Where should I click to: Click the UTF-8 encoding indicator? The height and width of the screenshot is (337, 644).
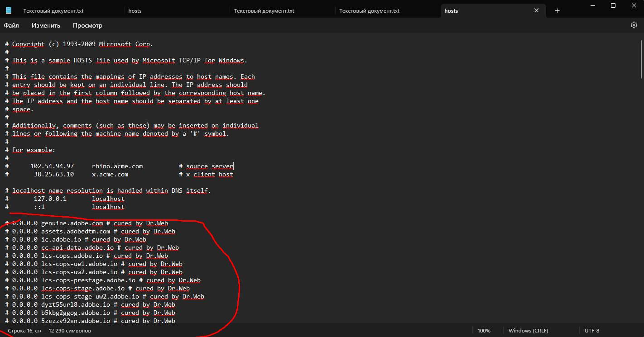pos(592,331)
